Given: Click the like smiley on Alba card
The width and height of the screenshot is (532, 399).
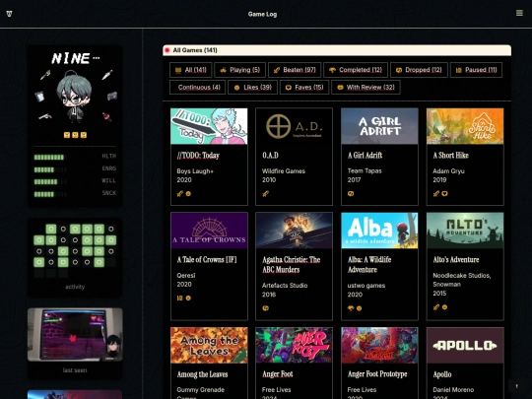Looking at the screenshot, I should [x=359, y=308].
